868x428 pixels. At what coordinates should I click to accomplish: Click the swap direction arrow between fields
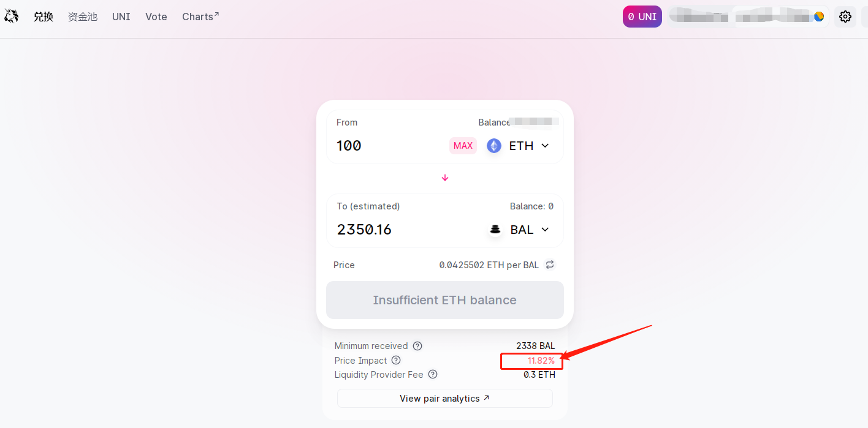click(x=445, y=178)
